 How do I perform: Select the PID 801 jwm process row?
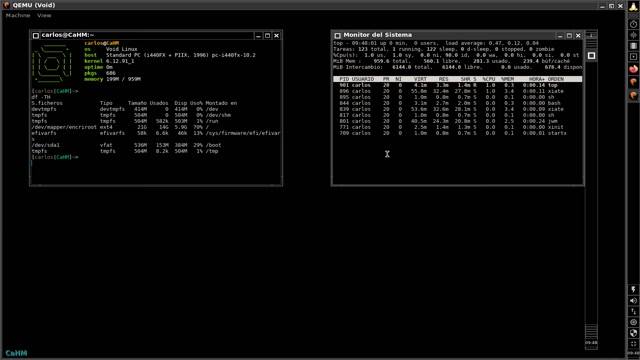(458, 121)
